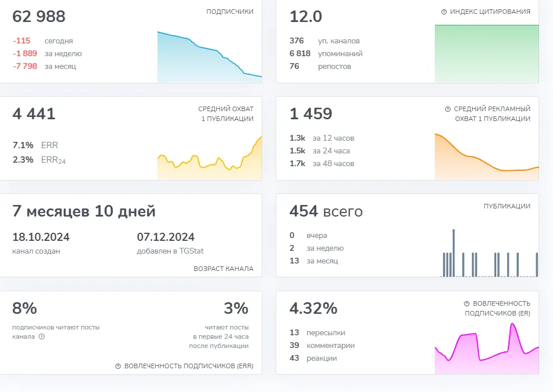Open the pink ER engagement chart

(x=486, y=349)
